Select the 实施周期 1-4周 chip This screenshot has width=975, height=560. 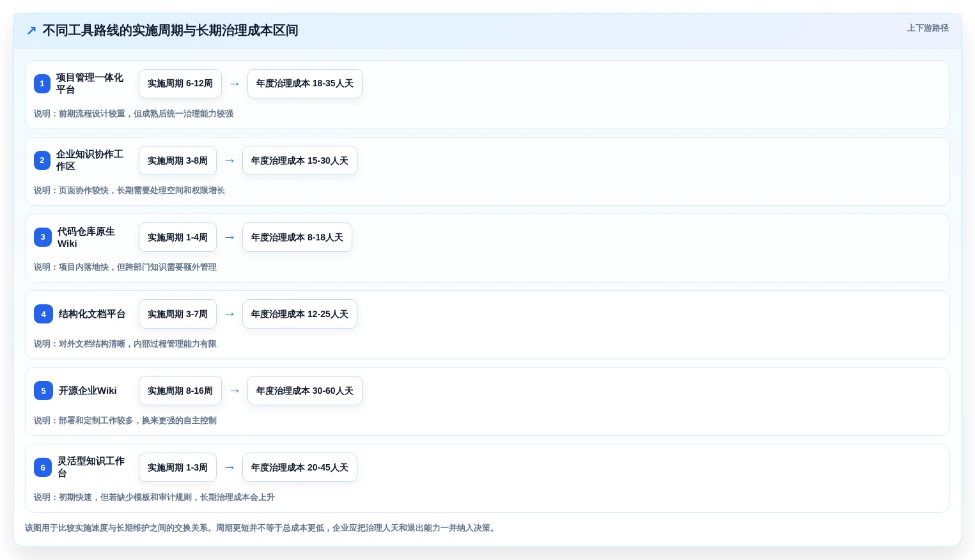tap(178, 237)
